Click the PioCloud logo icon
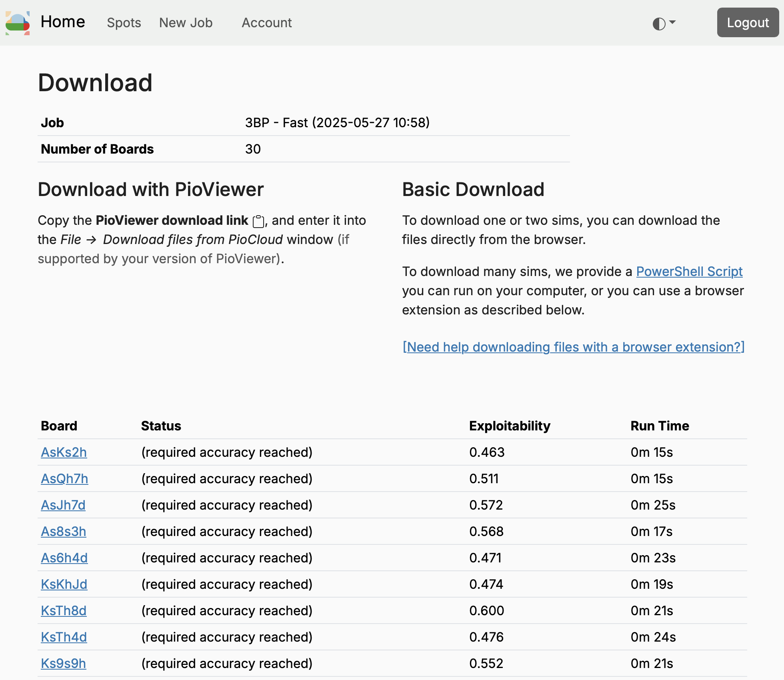Image resolution: width=784 pixels, height=680 pixels. coord(18,23)
